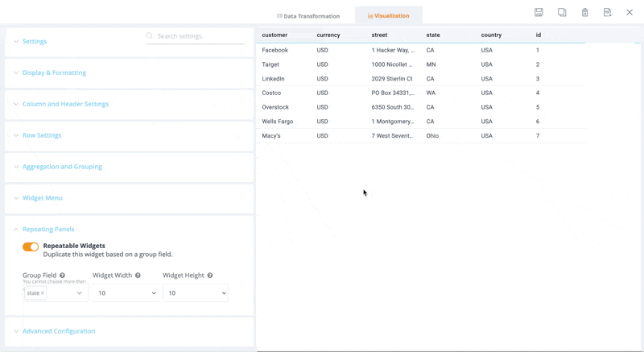
Task: Click the save floppy disk icon
Action: 539,12
